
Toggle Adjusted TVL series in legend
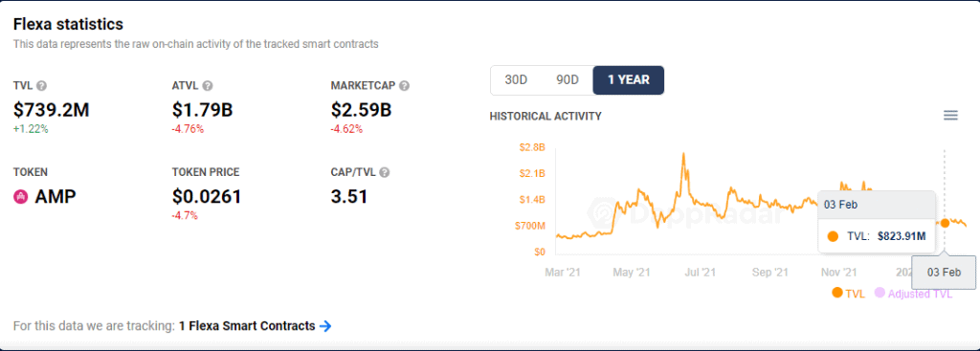click(x=914, y=294)
